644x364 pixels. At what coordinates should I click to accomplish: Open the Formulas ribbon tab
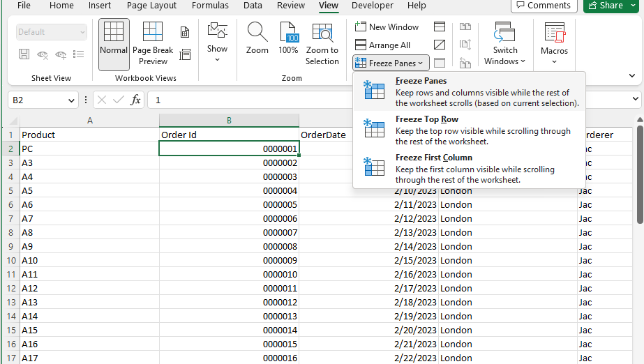tap(210, 6)
